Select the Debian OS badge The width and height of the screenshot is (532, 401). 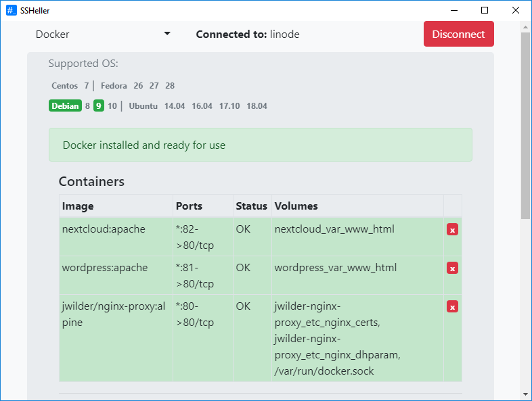[65, 106]
